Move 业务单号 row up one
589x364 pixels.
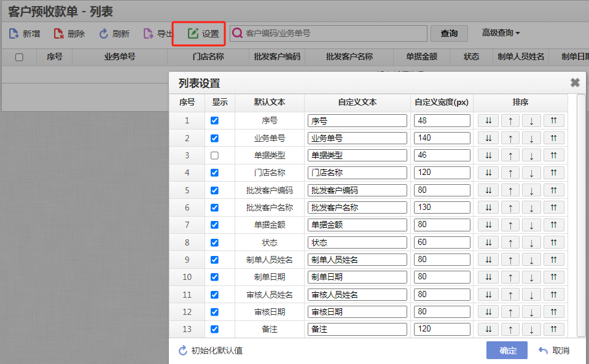click(x=510, y=138)
